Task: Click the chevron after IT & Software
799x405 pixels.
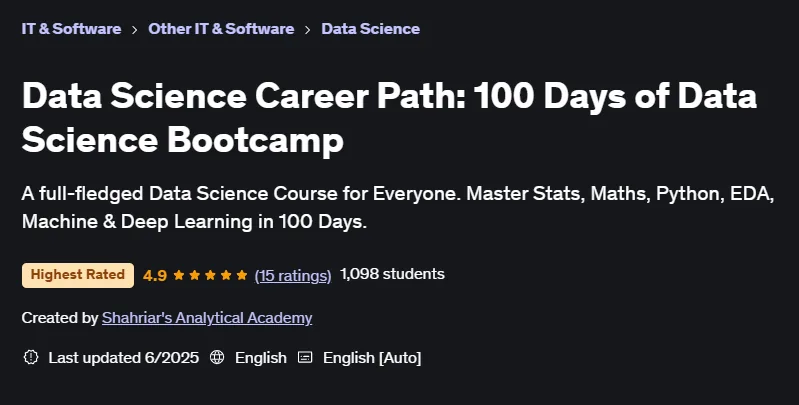Action: tap(135, 30)
